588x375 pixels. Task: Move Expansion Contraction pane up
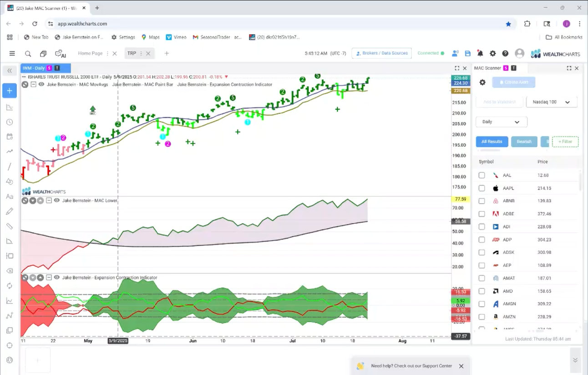[x=41, y=277]
